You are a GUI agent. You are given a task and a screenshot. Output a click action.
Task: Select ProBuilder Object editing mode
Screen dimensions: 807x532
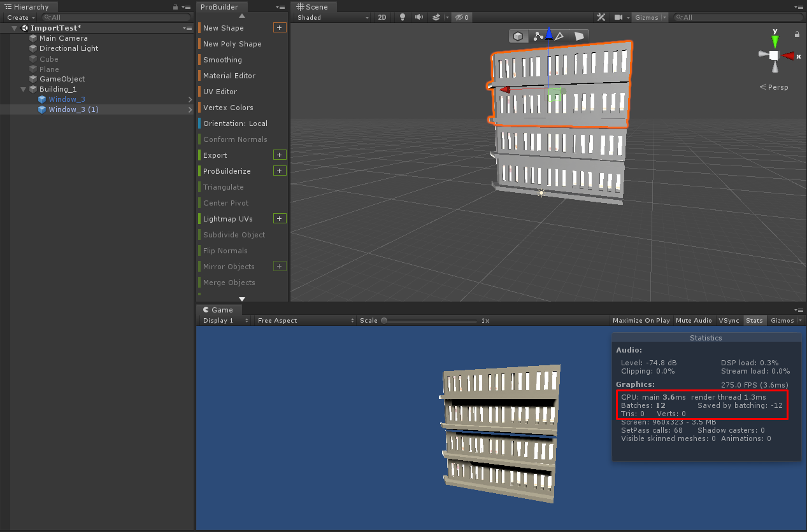coord(518,37)
